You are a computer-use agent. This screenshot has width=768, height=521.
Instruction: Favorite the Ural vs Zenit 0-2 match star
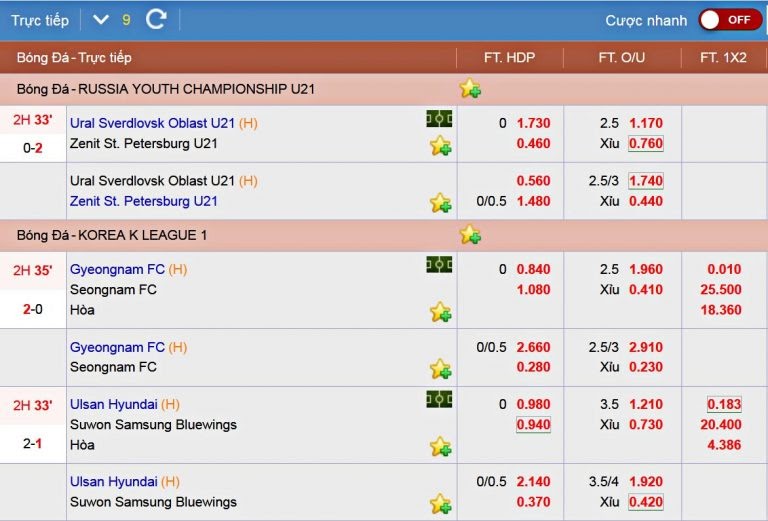(440, 145)
